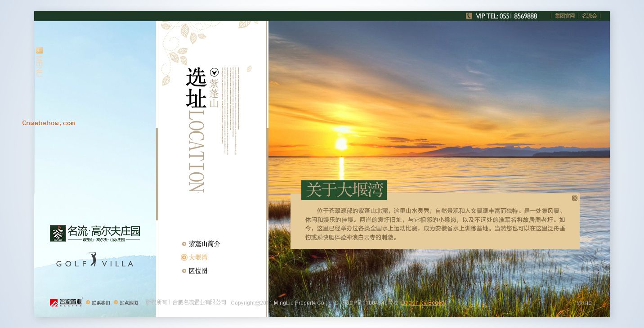Open the 区位图 menu item
Image resolution: width=644 pixels, height=328 pixels.
point(198,271)
